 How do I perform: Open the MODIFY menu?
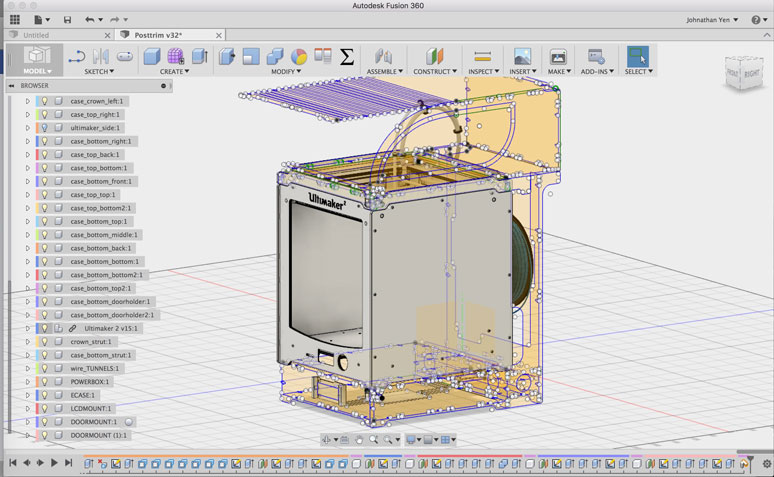[286, 72]
